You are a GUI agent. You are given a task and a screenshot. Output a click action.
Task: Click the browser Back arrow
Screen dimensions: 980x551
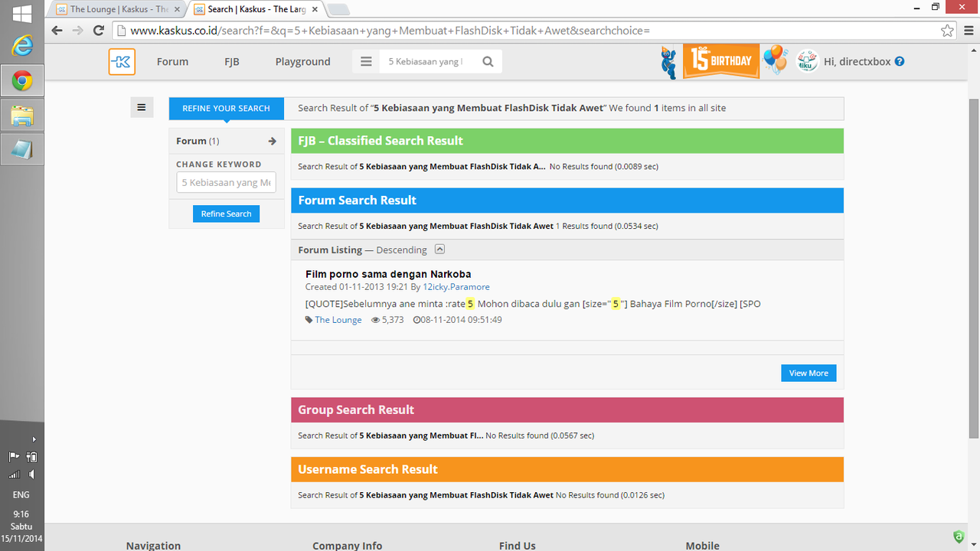coord(57,31)
